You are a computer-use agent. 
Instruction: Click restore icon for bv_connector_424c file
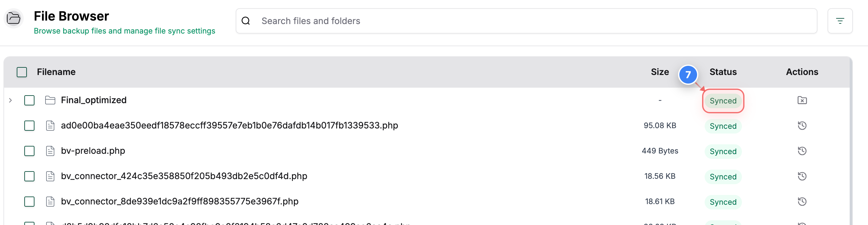(802, 176)
